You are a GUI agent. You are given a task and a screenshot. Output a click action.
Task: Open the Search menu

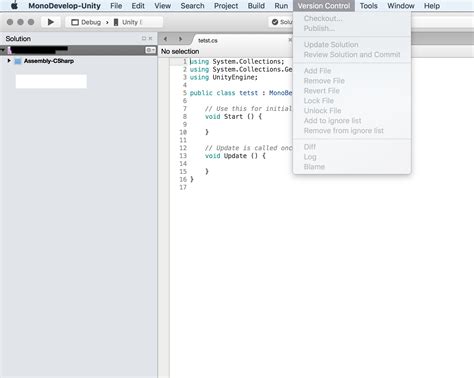coord(192,6)
